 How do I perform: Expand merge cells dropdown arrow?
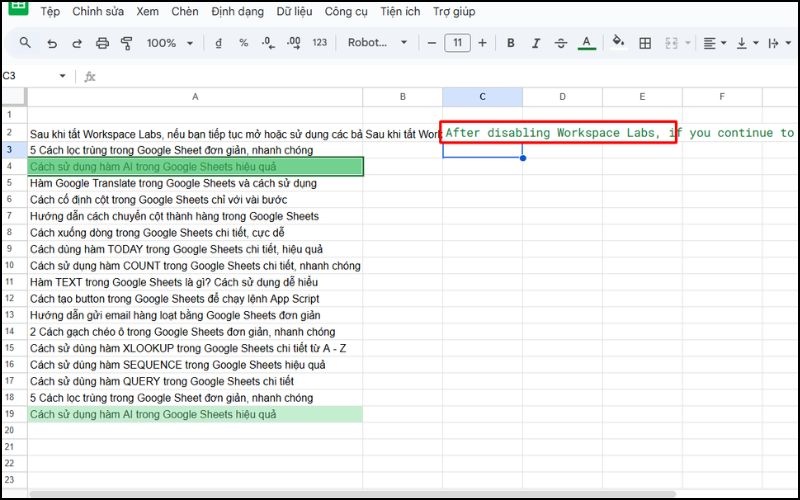[687, 43]
